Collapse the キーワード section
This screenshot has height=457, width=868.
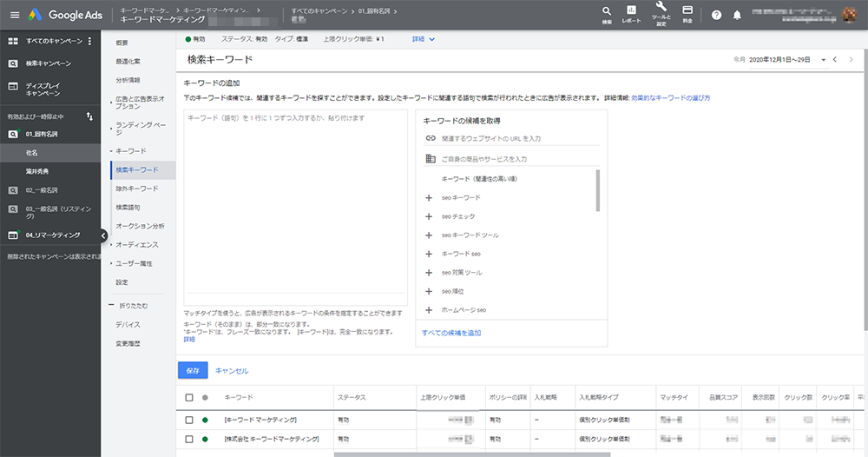point(128,151)
